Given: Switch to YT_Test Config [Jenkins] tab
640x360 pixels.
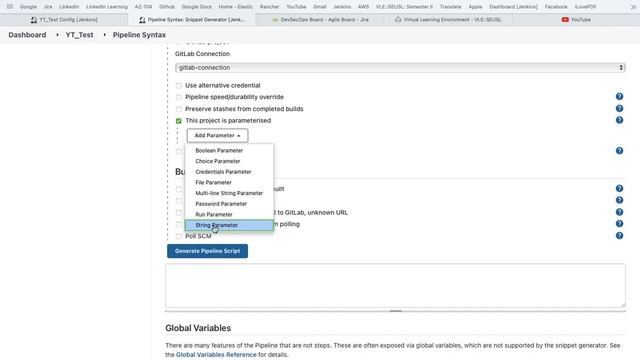Looking at the screenshot, I should pyautogui.click(x=64, y=20).
